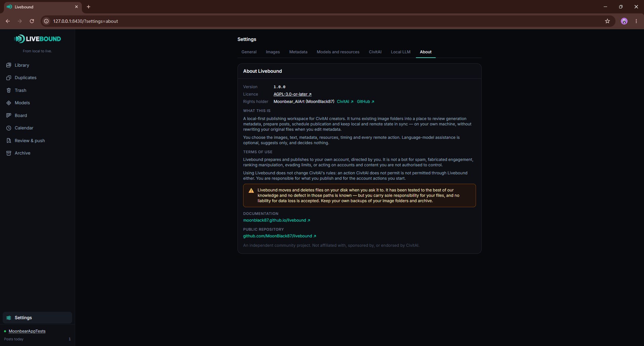Open the CivitAI settings tab
The width and height of the screenshot is (644, 346).
[x=375, y=52]
